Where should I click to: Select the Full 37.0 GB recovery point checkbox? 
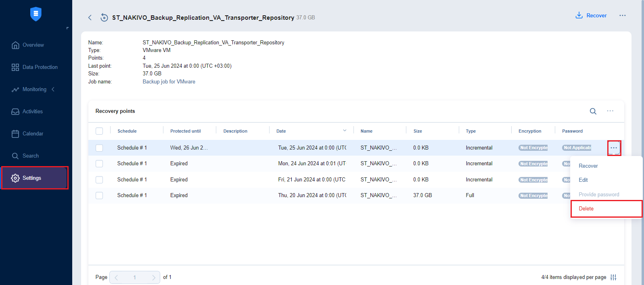(99, 196)
